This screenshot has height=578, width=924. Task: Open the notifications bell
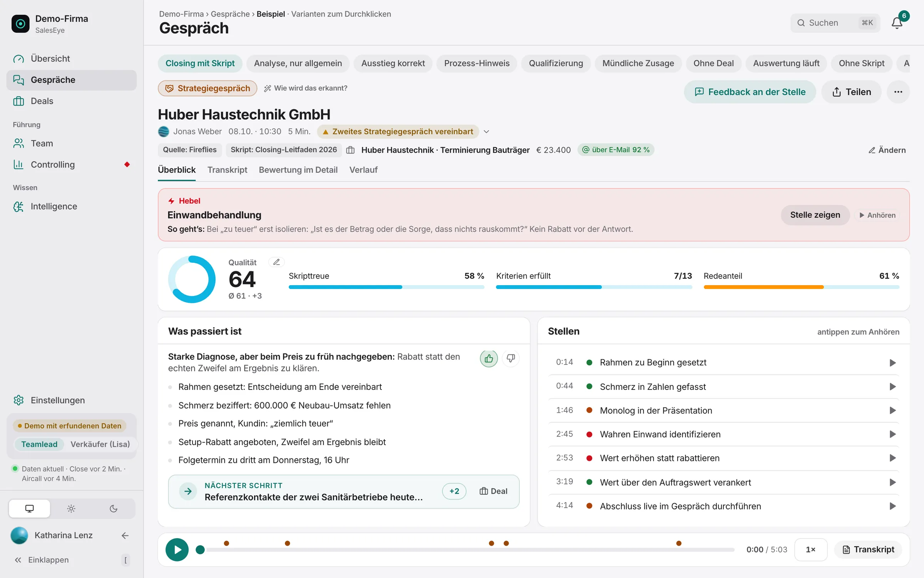[897, 23]
